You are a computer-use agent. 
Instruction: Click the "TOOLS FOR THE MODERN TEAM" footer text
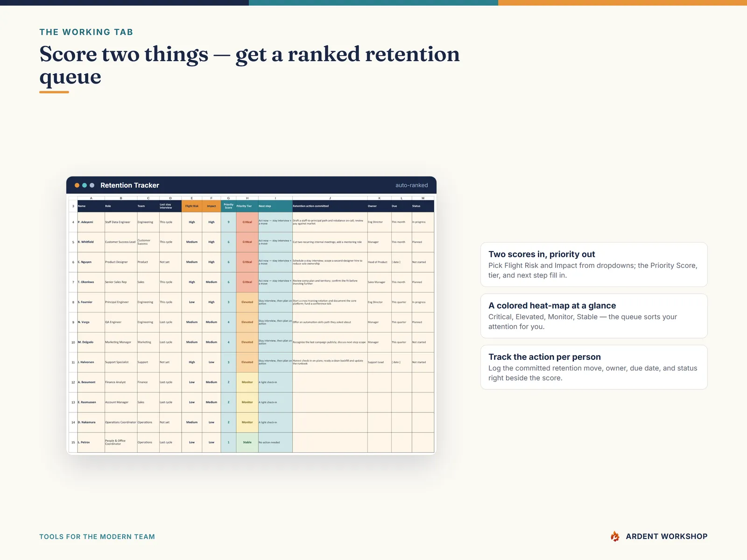(x=97, y=537)
